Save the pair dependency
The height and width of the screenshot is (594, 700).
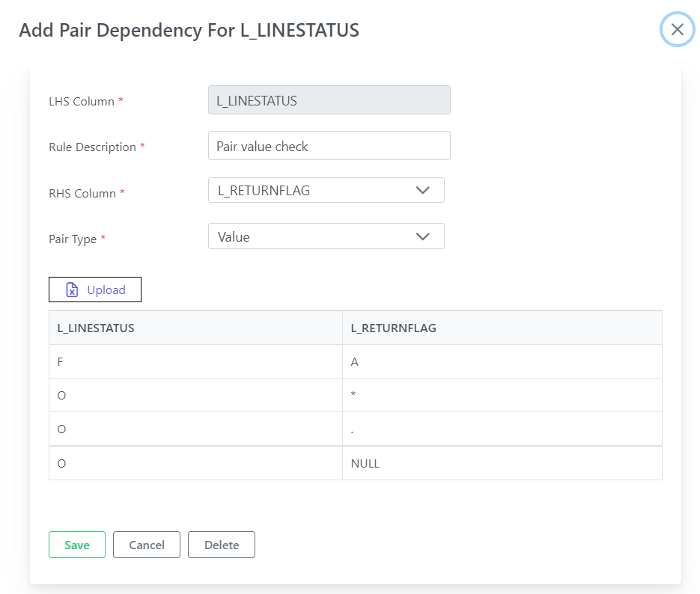point(77,545)
